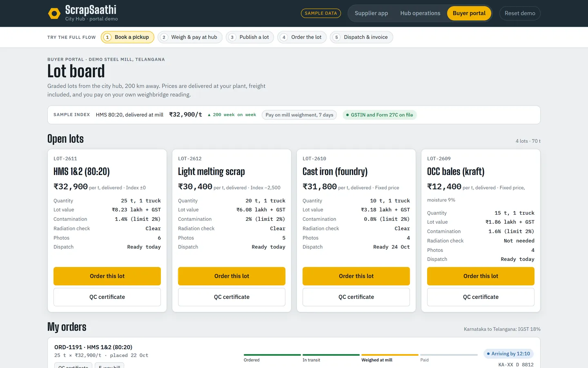Click the 'LOT-2611' lot ID
The image size is (588, 368).
click(x=65, y=159)
